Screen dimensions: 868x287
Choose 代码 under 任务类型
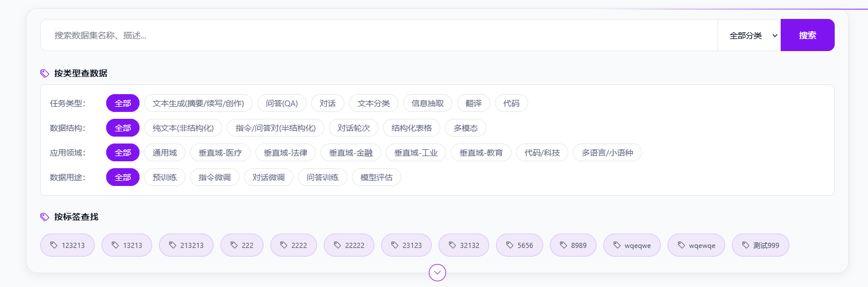pos(511,103)
